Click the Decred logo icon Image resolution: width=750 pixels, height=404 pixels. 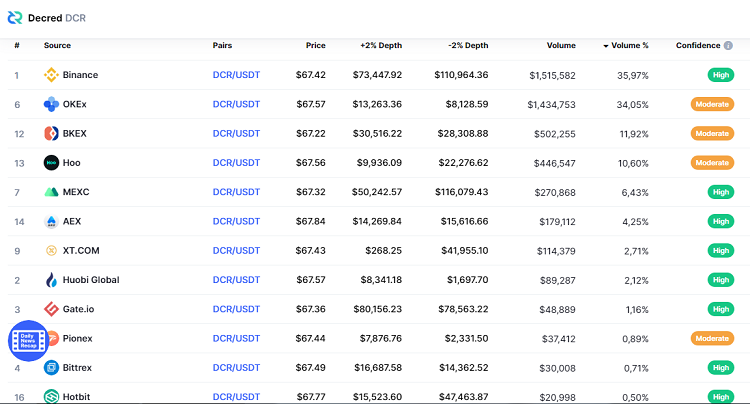click(15, 16)
